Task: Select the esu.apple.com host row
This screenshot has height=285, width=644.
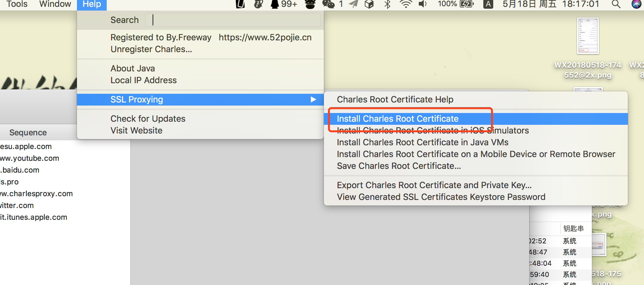Action: coord(65,146)
